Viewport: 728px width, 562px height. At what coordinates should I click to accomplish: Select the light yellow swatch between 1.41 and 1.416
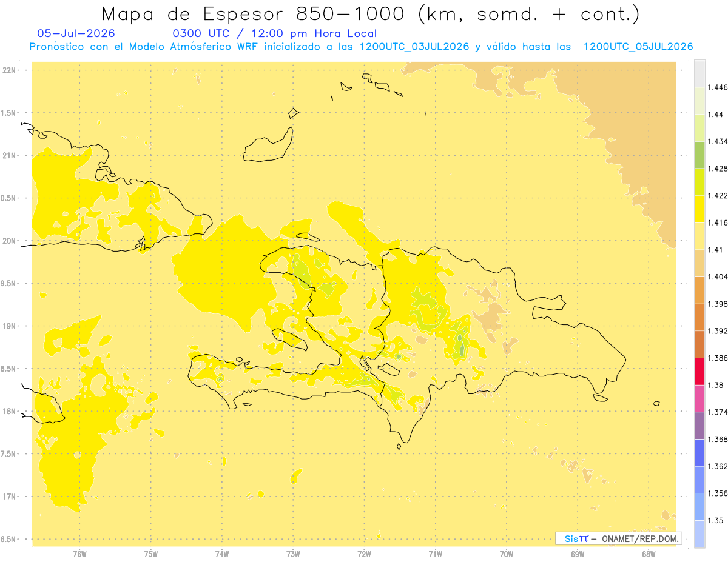pos(699,236)
